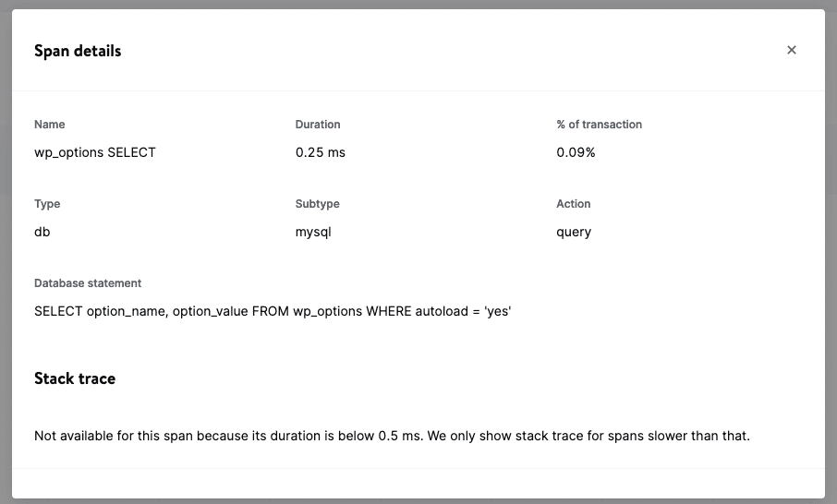Click the stack trace not available message
Screen dimensions: 837x504
tap(392, 436)
